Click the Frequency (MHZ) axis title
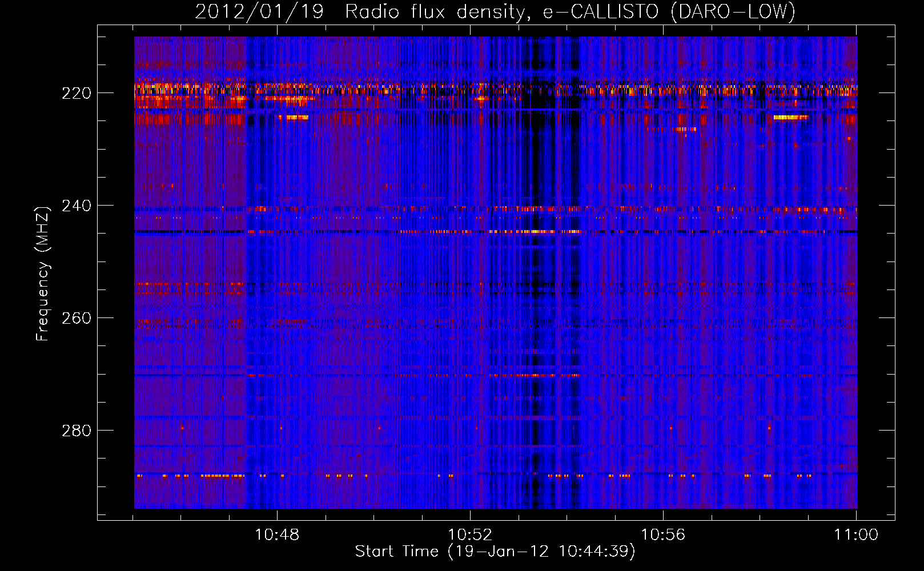Screen dimensions: 924x571 [x=43, y=274]
